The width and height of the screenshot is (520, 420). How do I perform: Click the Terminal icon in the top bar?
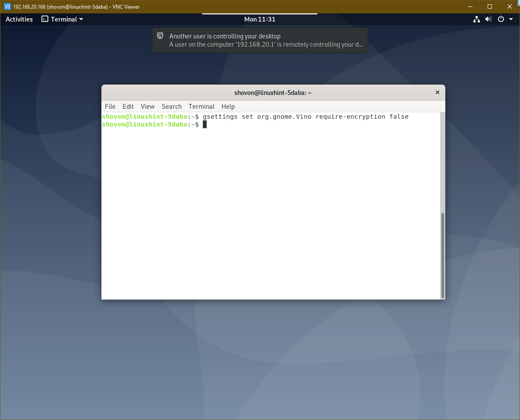[44, 19]
